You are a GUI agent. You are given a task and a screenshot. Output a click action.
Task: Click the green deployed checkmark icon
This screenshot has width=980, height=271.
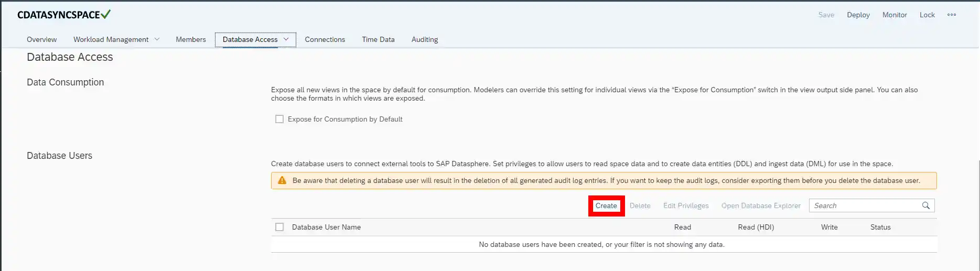[x=106, y=15]
